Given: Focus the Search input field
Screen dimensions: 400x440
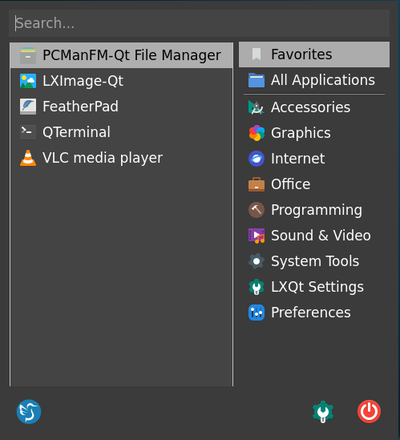Looking at the screenshot, I should [x=199, y=23].
